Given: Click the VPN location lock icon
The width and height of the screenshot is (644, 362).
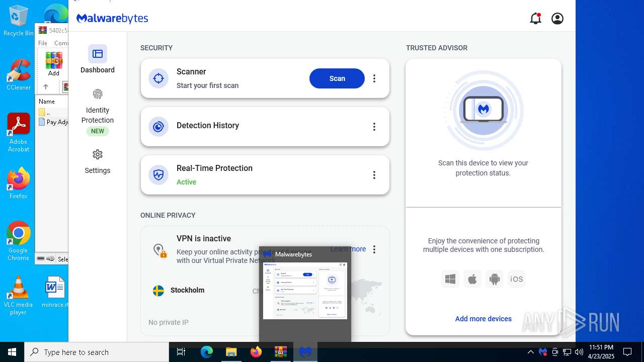Looking at the screenshot, I should pyautogui.click(x=159, y=250).
